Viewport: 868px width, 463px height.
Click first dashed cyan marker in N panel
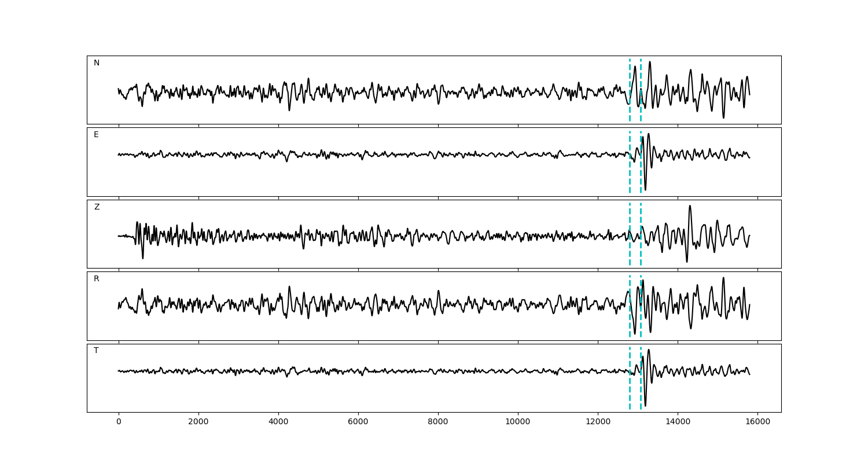[x=630, y=90]
